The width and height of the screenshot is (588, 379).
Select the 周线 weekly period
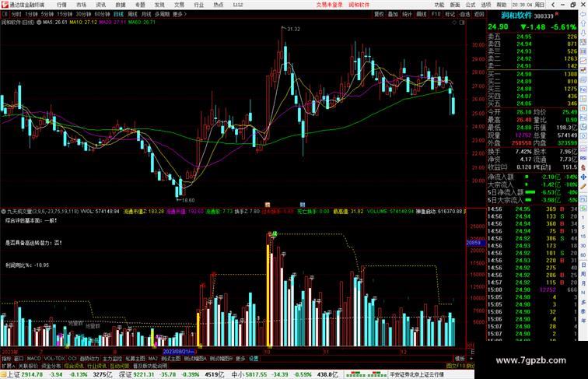tap(132, 14)
